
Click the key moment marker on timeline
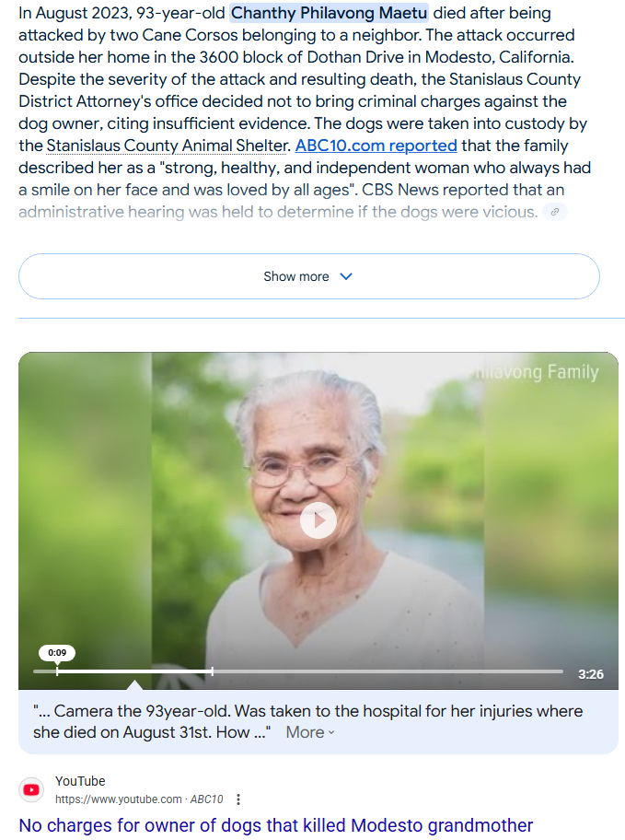(213, 671)
